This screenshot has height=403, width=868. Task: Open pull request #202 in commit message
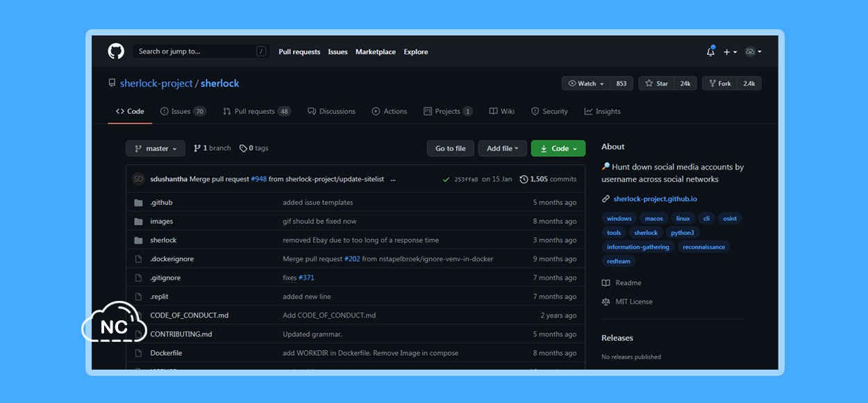tap(352, 258)
